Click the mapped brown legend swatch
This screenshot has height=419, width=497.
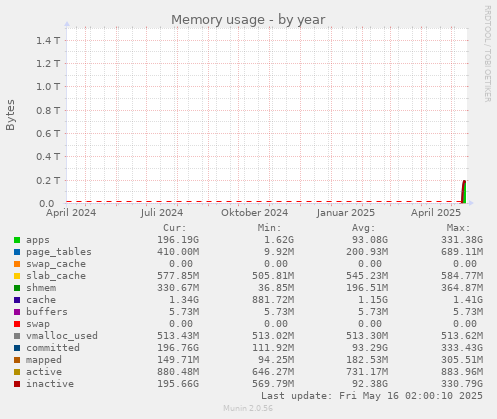[x=17, y=360]
